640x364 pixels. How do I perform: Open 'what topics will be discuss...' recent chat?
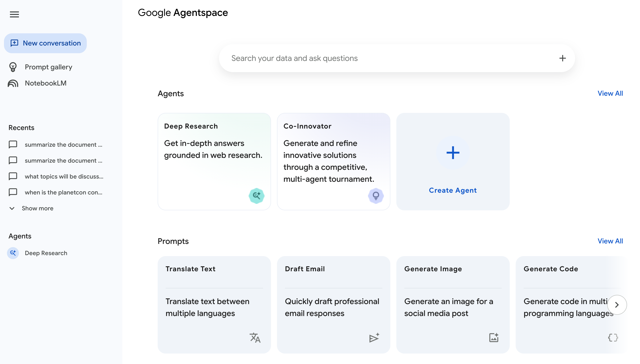pos(64,177)
